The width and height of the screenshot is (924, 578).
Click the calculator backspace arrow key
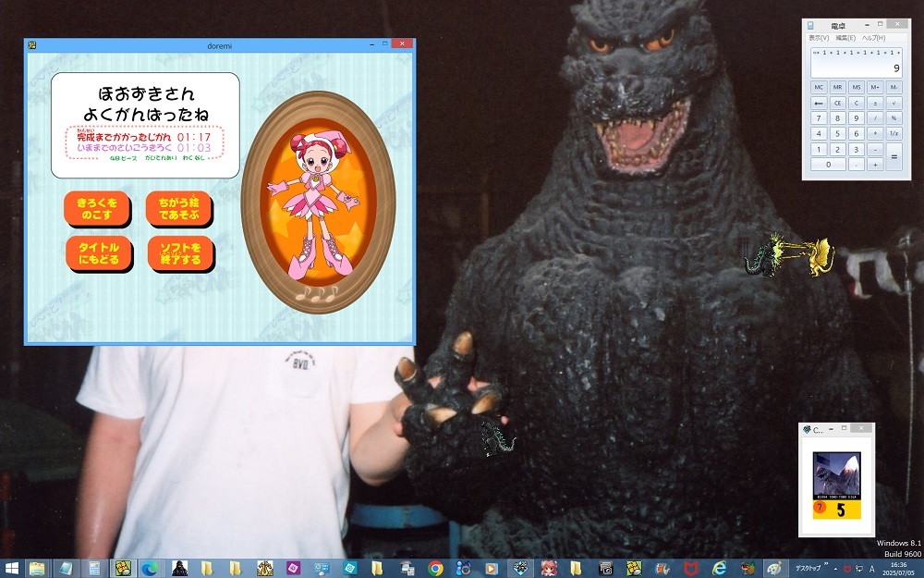[x=819, y=103]
